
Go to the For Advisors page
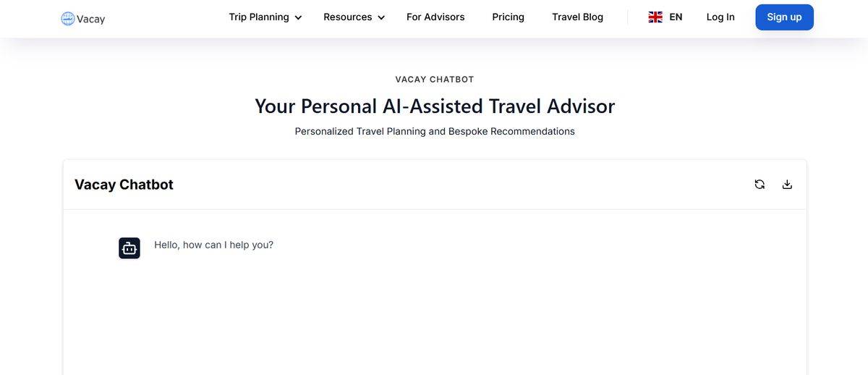435,17
